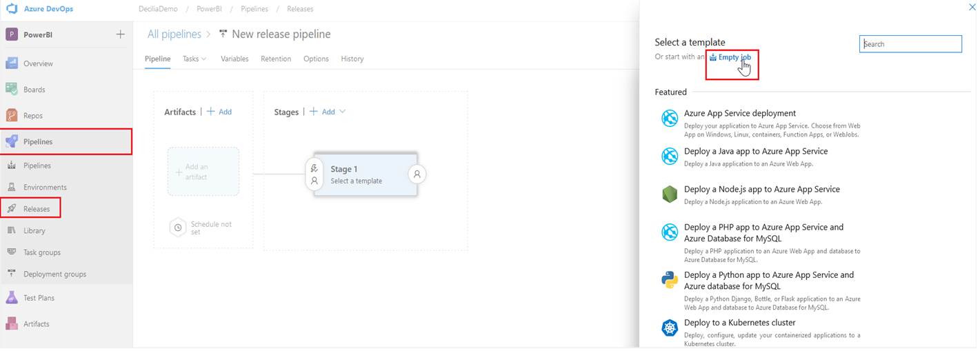This screenshot has width=980, height=351.
Task: Click the Library books icon
Action: 11,230
